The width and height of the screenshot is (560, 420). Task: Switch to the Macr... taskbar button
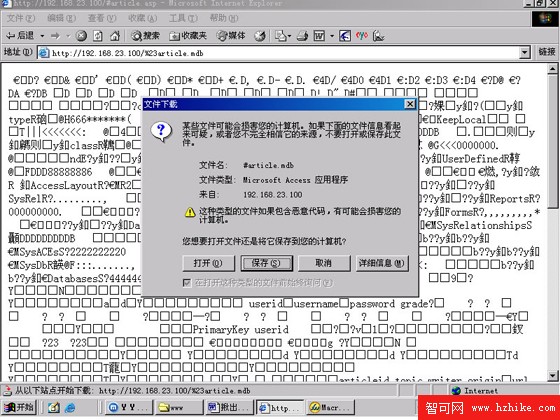pyautogui.click(x=329, y=408)
